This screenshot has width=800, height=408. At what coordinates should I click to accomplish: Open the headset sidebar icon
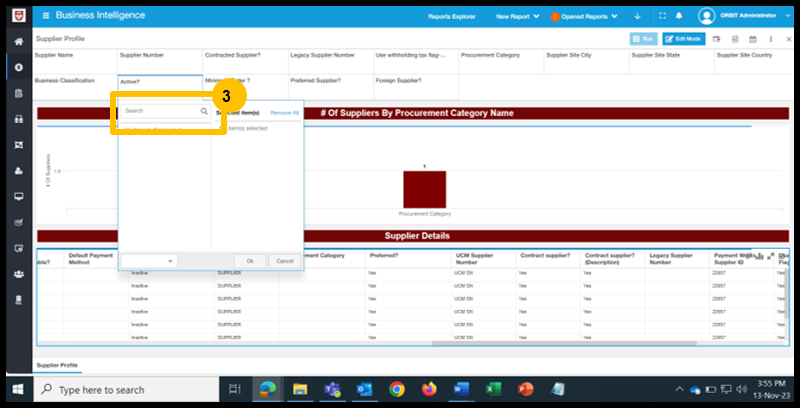[19, 119]
